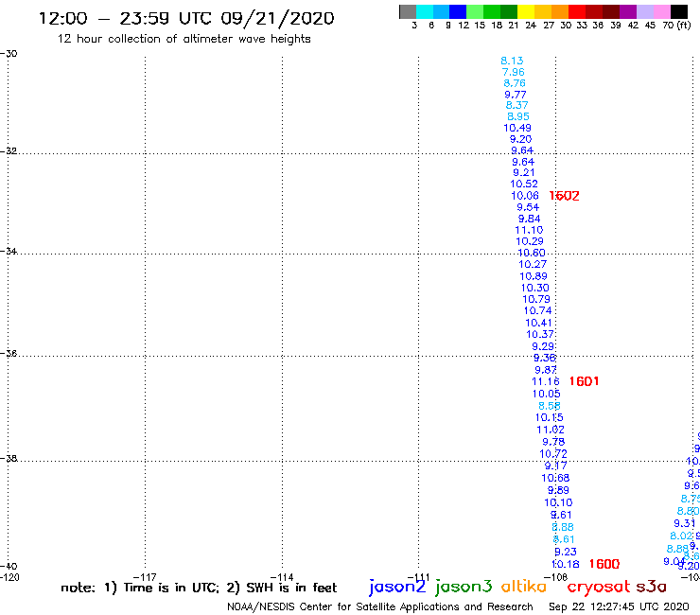Screen dimensions: 700x615
Task: Click the wave height 8.95
Action: [517, 116]
